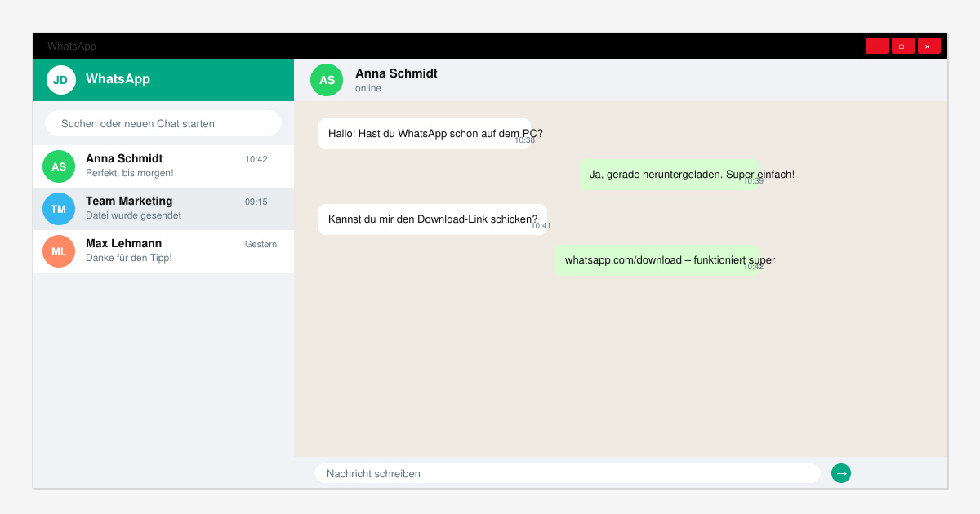Click the 10:42 time in chat list
This screenshot has height=514, width=980.
tap(256, 159)
